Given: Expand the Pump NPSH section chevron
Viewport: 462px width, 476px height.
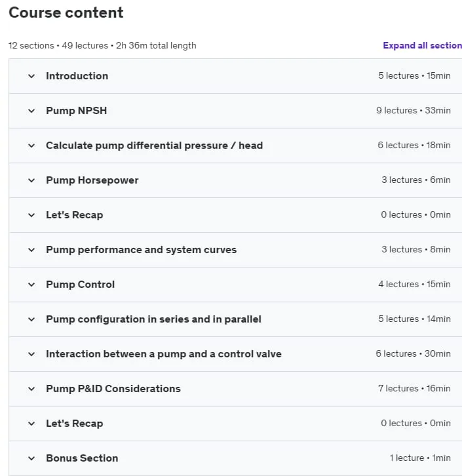Looking at the screenshot, I should (x=31, y=111).
